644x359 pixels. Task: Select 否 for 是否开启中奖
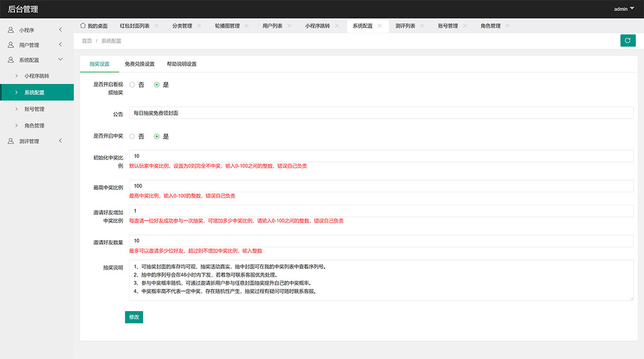click(132, 136)
